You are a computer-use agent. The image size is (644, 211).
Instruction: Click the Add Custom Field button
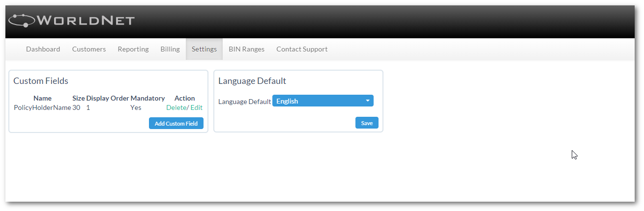[x=176, y=124]
